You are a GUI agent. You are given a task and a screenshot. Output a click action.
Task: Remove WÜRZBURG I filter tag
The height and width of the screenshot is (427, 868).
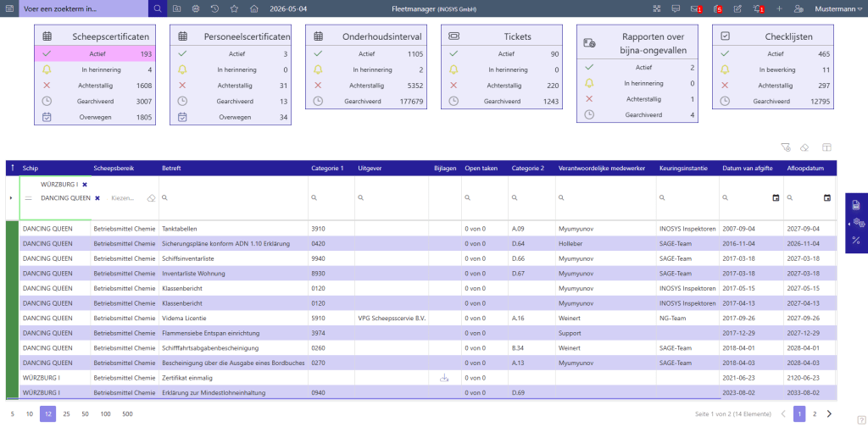tap(85, 184)
